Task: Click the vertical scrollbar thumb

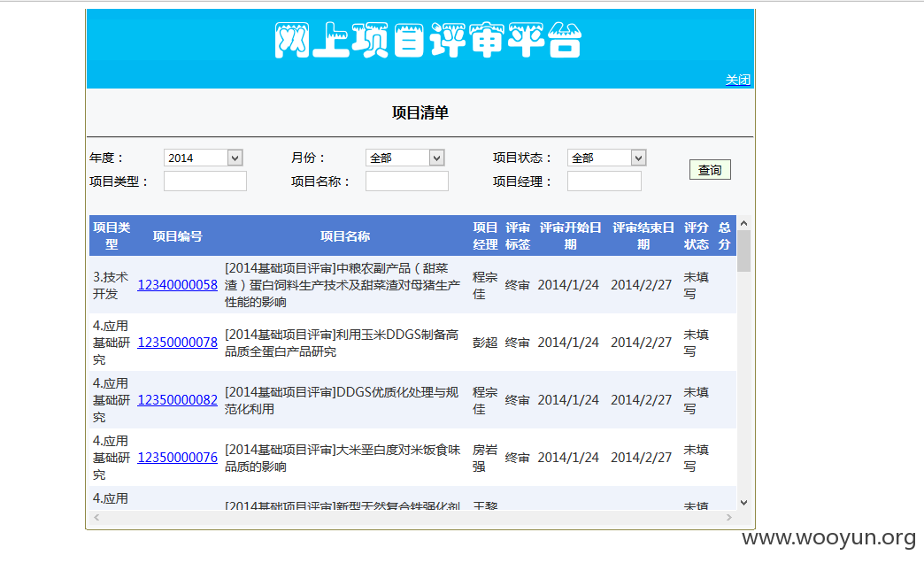Action: click(x=743, y=251)
